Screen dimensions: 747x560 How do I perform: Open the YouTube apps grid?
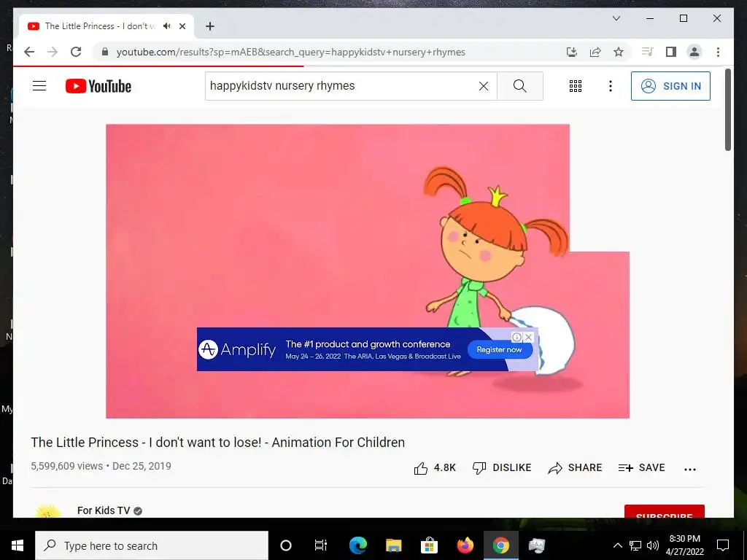click(x=575, y=86)
